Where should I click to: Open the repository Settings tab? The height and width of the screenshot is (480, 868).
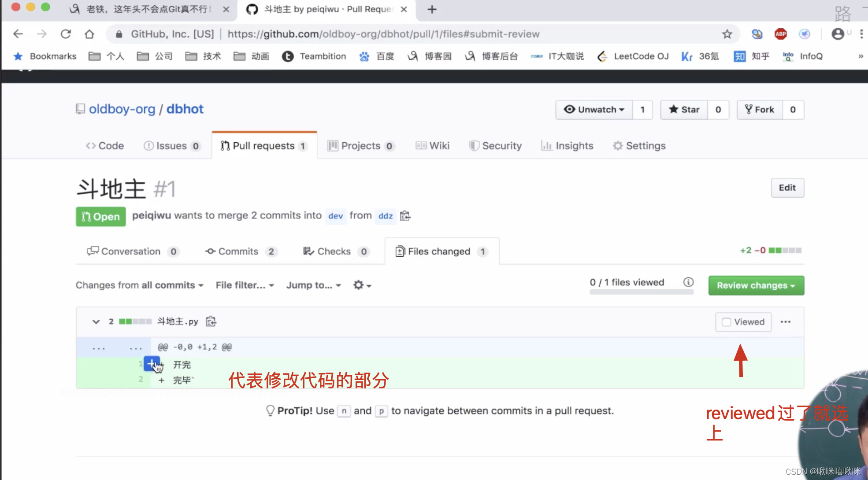(639, 146)
